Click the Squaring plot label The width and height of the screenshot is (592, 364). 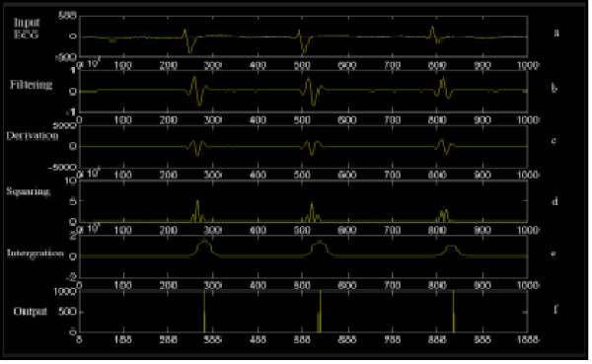[x=29, y=191]
